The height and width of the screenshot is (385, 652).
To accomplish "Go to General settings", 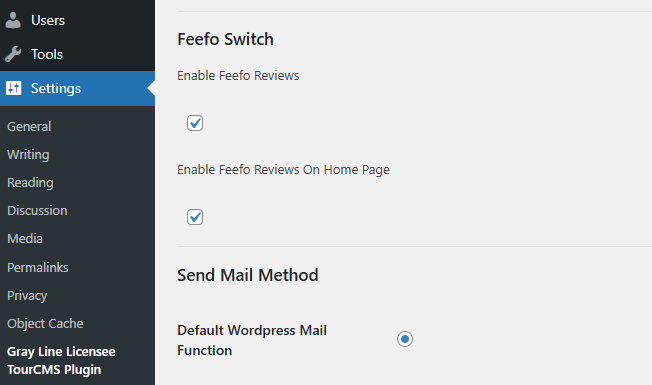I will tap(29, 126).
